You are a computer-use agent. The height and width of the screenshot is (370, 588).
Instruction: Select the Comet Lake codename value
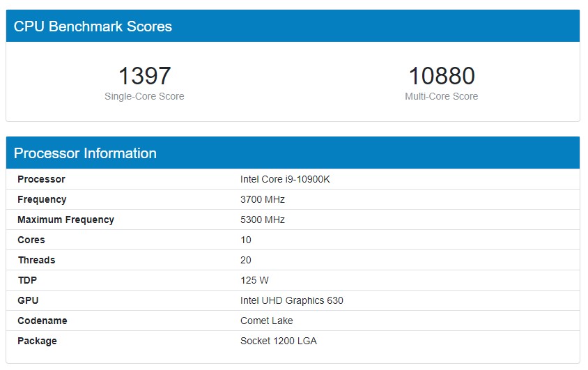267,321
